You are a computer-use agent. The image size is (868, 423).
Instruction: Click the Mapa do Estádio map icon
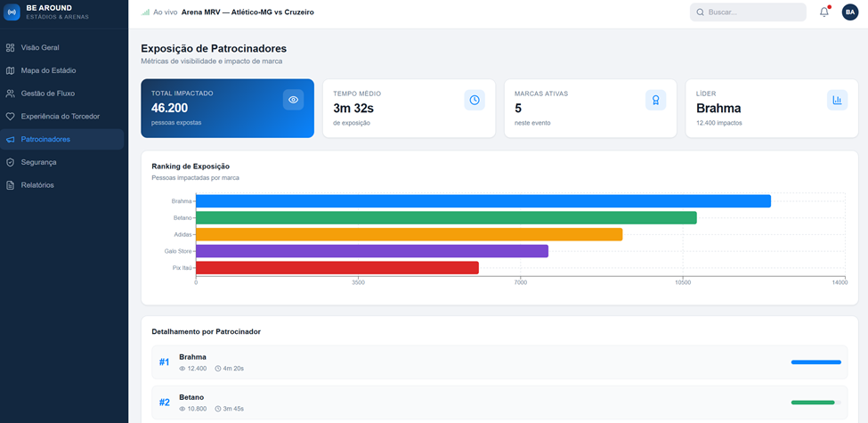click(10, 70)
